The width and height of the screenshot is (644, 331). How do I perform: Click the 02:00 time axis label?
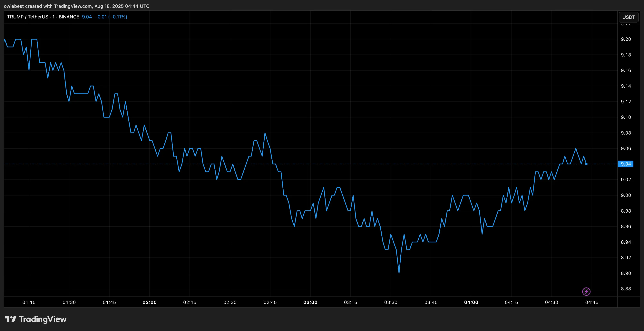pos(150,302)
